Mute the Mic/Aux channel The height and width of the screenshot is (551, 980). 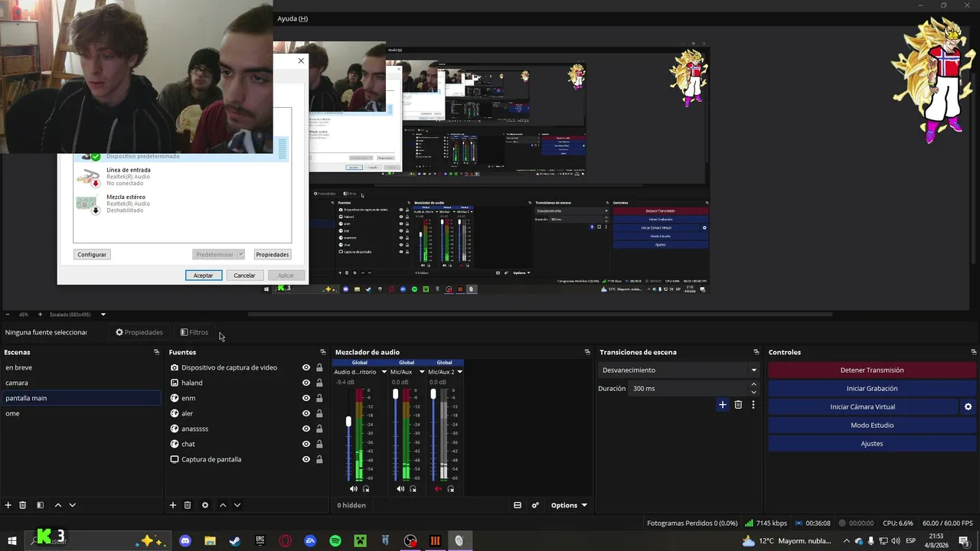(x=400, y=489)
